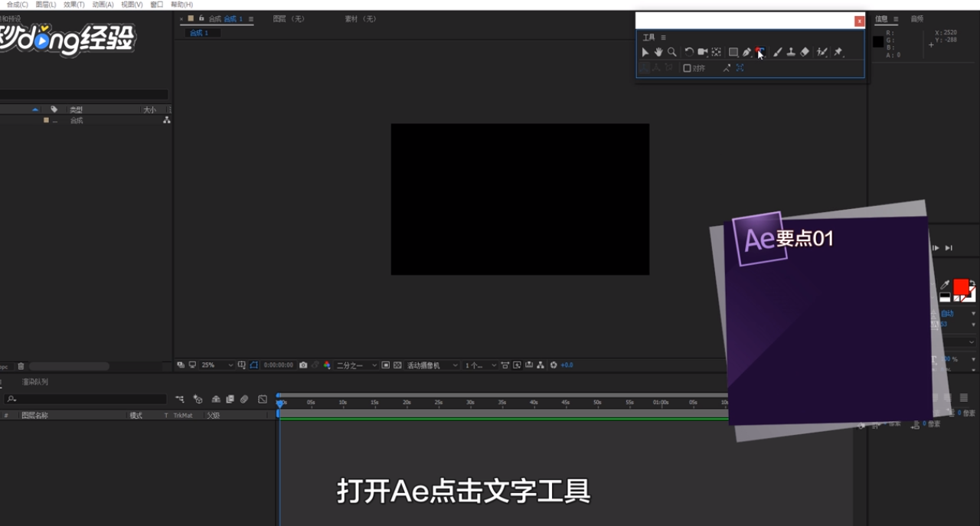This screenshot has height=526, width=980.
Task: Click reset exposure icon in viewer
Action: (554, 365)
